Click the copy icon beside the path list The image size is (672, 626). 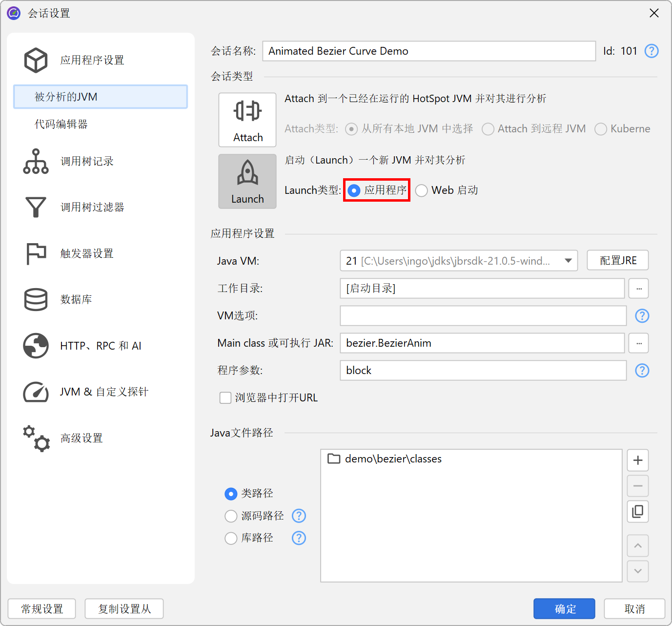pyautogui.click(x=637, y=511)
